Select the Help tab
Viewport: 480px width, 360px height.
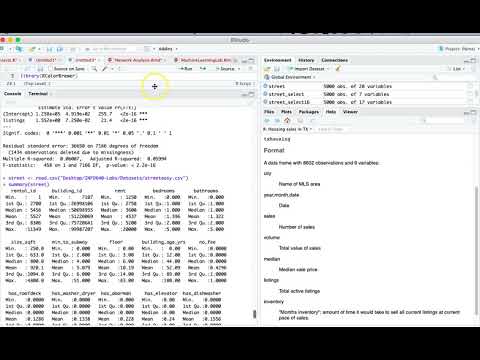[331, 112]
